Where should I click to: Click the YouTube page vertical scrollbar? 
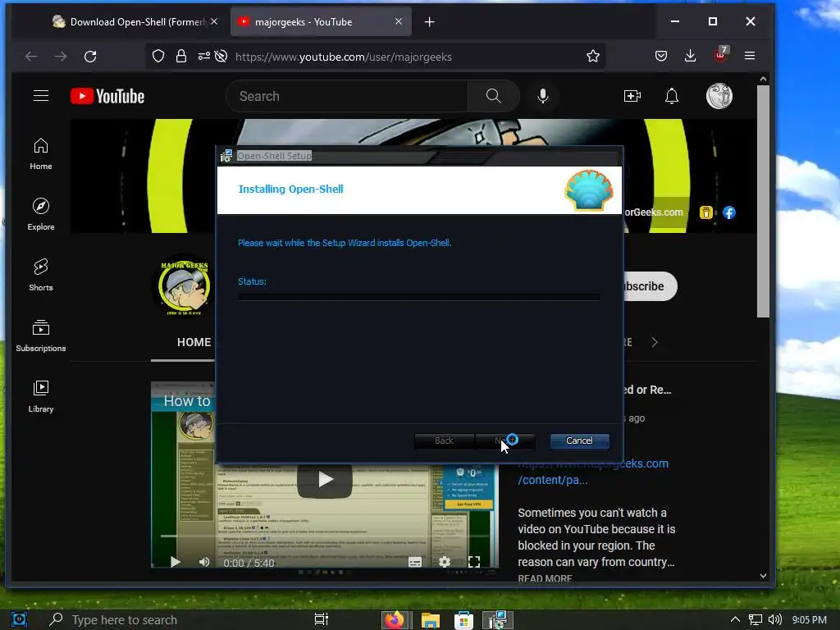(x=763, y=202)
